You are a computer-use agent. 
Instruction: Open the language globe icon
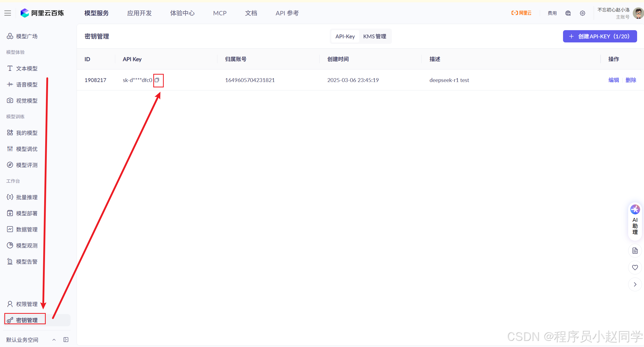point(568,13)
